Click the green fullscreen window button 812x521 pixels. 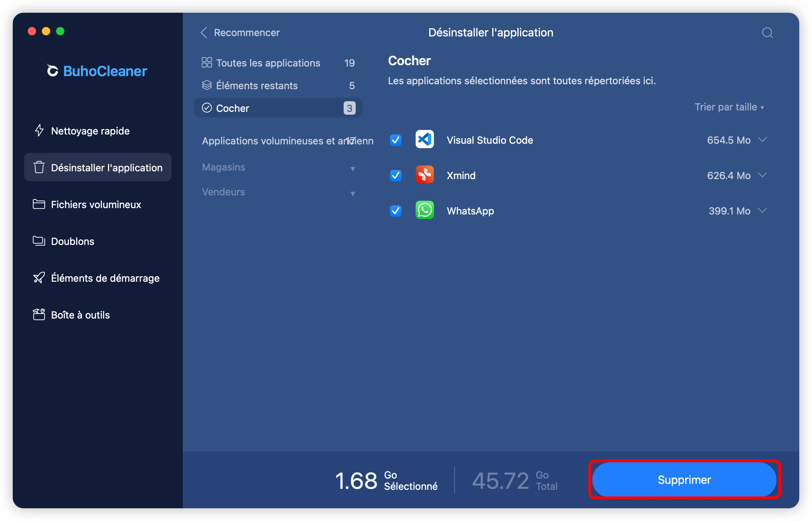60,31
